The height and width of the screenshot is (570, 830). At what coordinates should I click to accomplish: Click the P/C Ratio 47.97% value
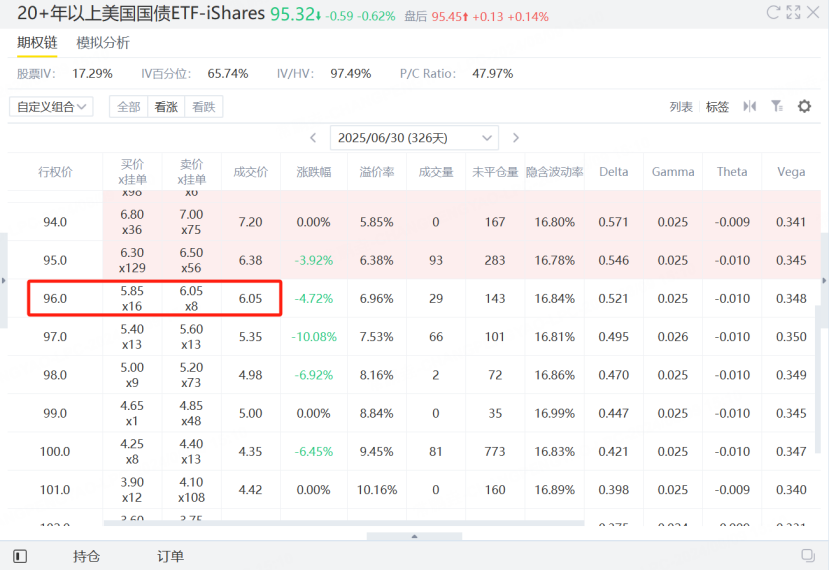point(493,74)
